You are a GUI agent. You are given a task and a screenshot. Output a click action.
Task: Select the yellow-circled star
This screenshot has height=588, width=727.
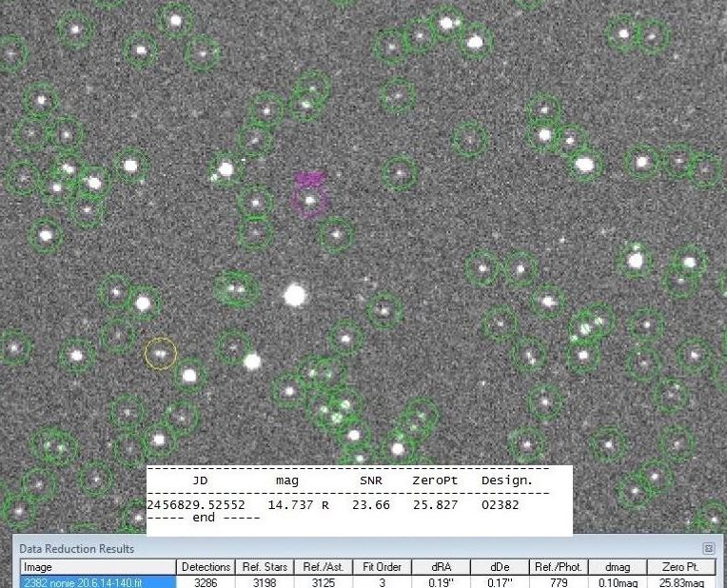coord(160,354)
